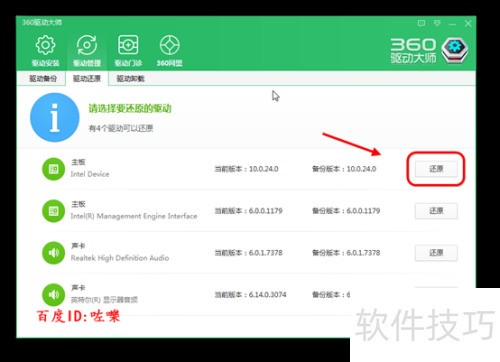Select Realtek High Definition Audio text
This screenshot has height=362, width=500.
point(120,258)
